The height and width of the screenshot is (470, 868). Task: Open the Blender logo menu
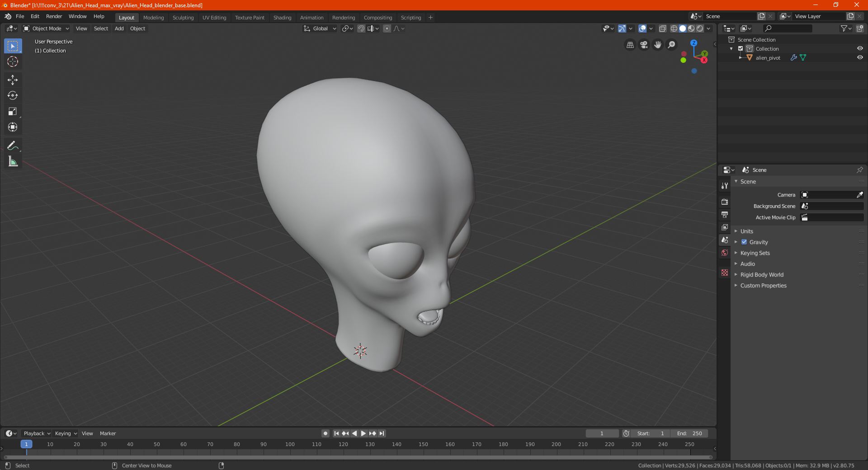pos(8,16)
